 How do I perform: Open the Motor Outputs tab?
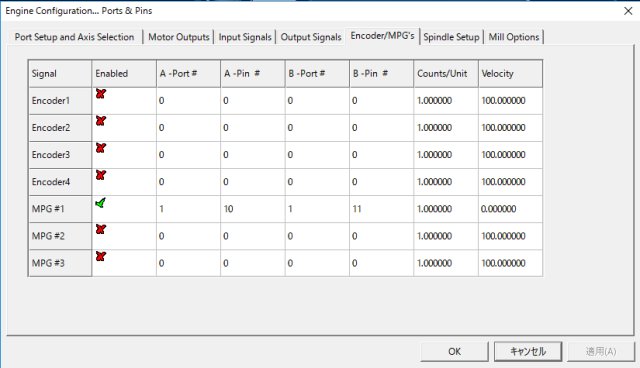pyautogui.click(x=178, y=37)
